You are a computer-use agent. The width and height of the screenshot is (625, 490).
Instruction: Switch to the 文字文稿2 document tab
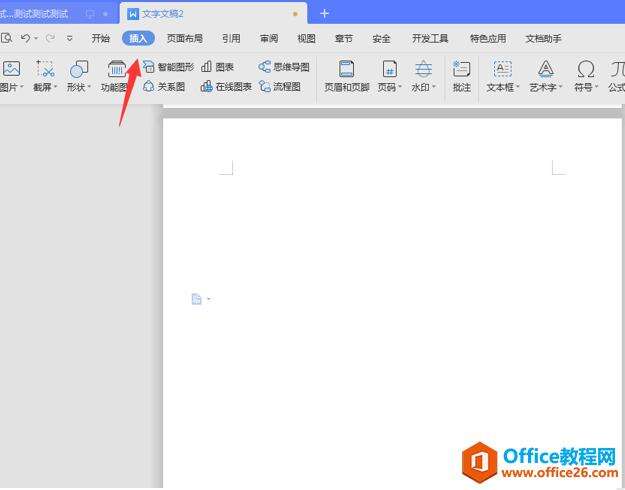(x=214, y=14)
